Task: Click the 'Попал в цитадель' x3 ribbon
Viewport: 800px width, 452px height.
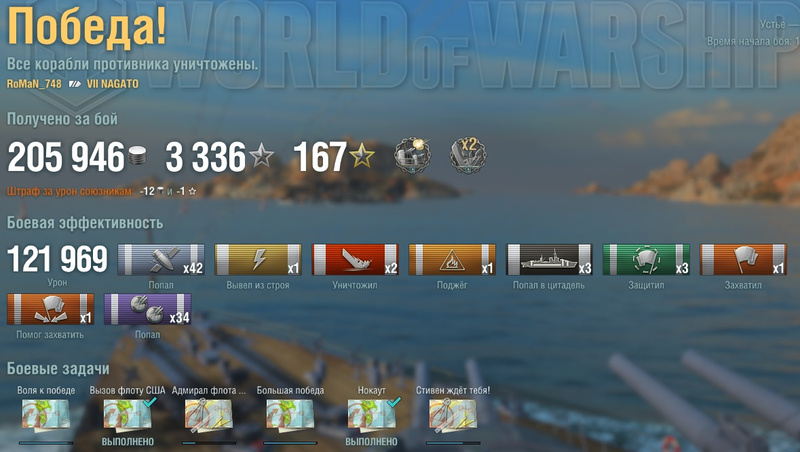Action: point(549,260)
